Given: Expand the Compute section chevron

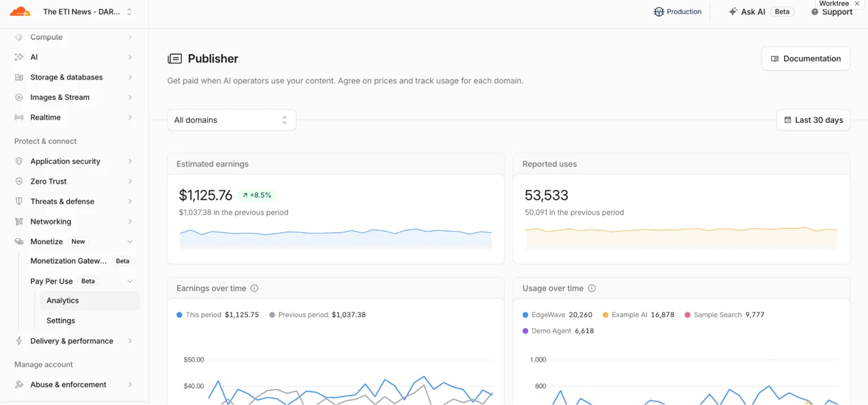Looking at the screenshot, I should click(130, 37).
